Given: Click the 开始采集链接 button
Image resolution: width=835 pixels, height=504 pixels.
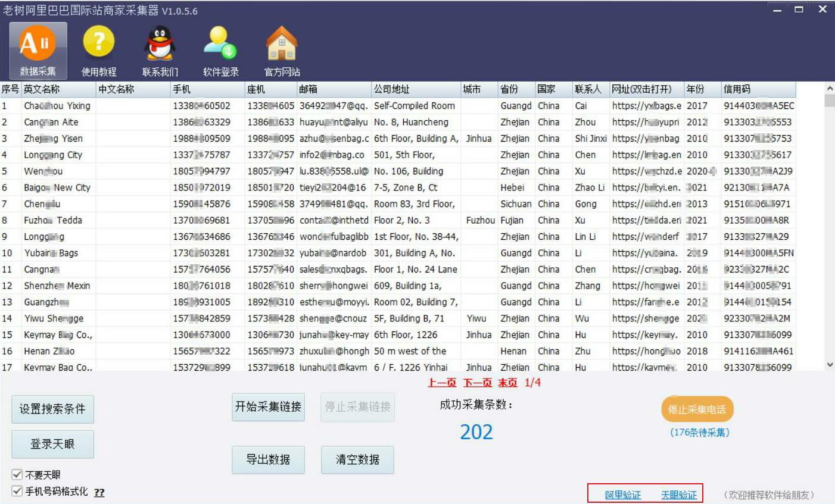Looking at the screenshot, I should click(x=268, y=407).
